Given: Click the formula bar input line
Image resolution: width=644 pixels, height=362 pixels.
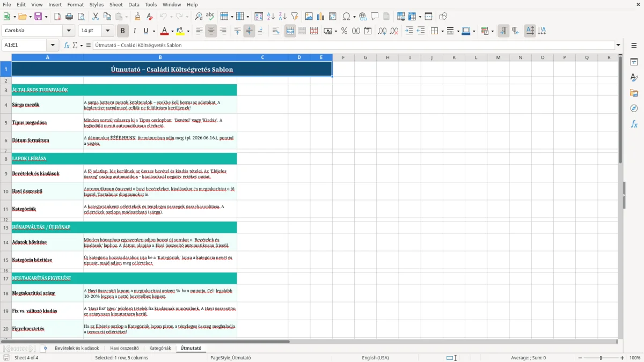Looking at the screenshot, I should tap(353, 45).
